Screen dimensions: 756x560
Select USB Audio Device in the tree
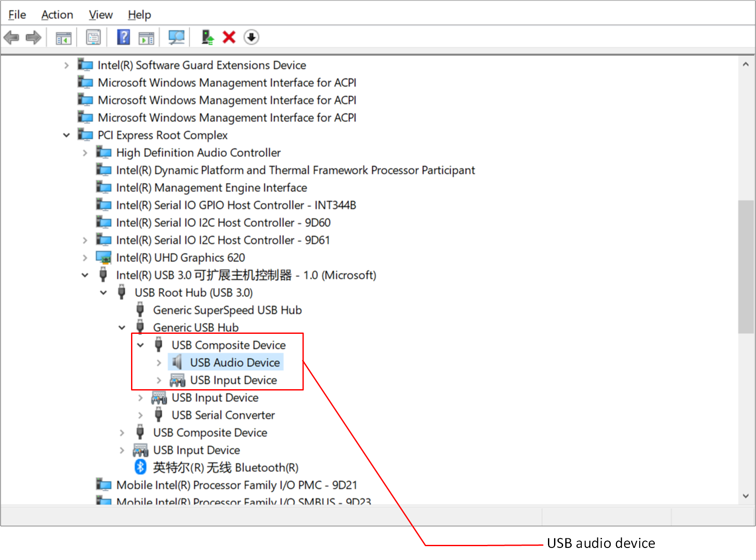point(235,362)
